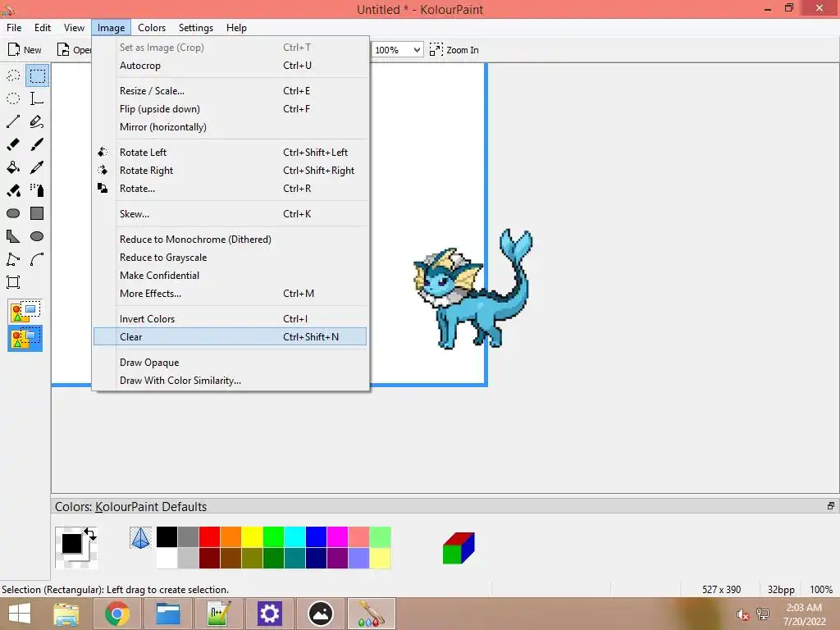Open the View menu

[74, 28]
